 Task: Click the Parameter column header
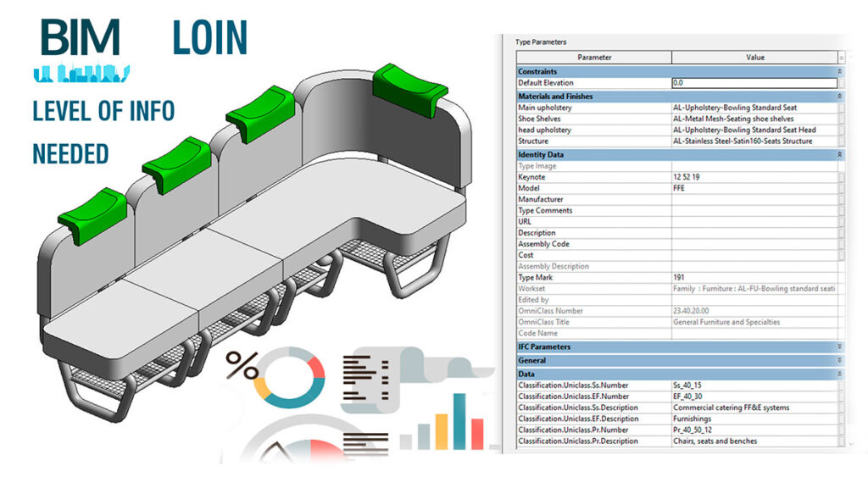pyautogui.click(x=593, y=58)
